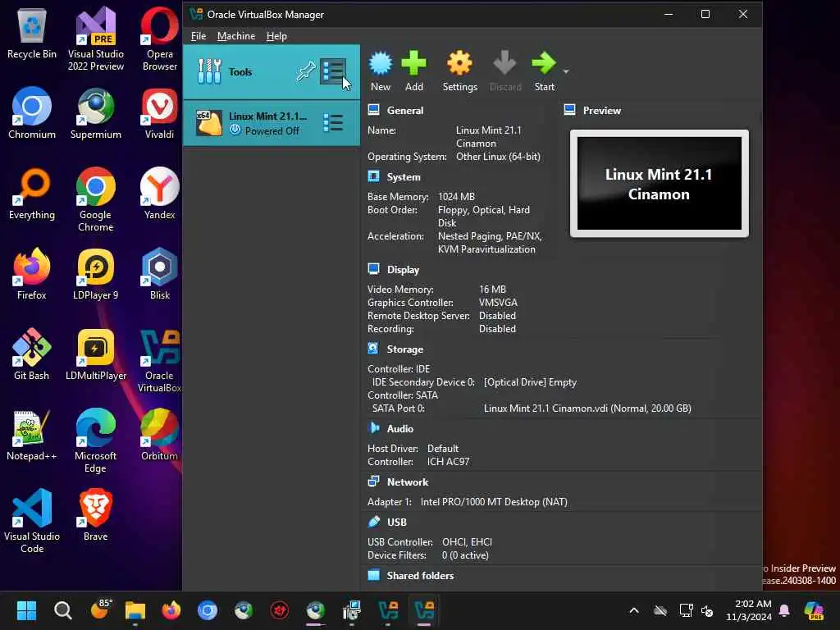
Task: Select Visual Studio 2022 Preview desktop icon
Action: pyautogui.click(x=96, y=39)
